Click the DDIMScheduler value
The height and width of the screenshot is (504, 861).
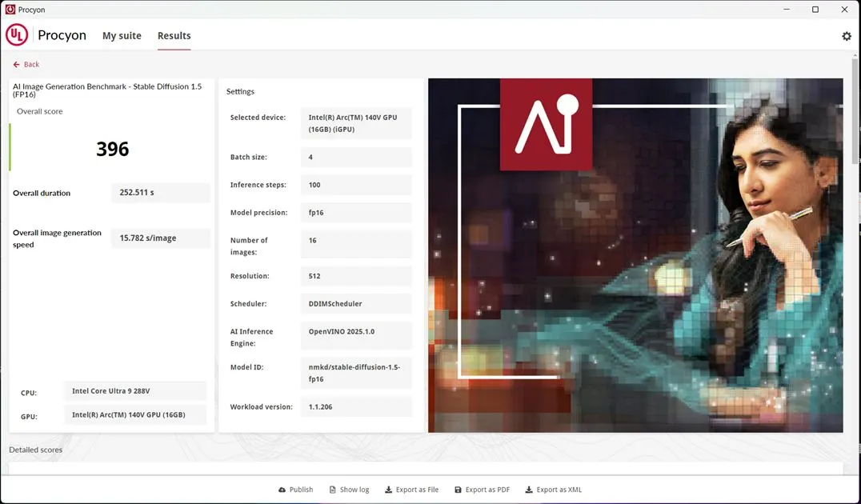click(x=356, y=304)
